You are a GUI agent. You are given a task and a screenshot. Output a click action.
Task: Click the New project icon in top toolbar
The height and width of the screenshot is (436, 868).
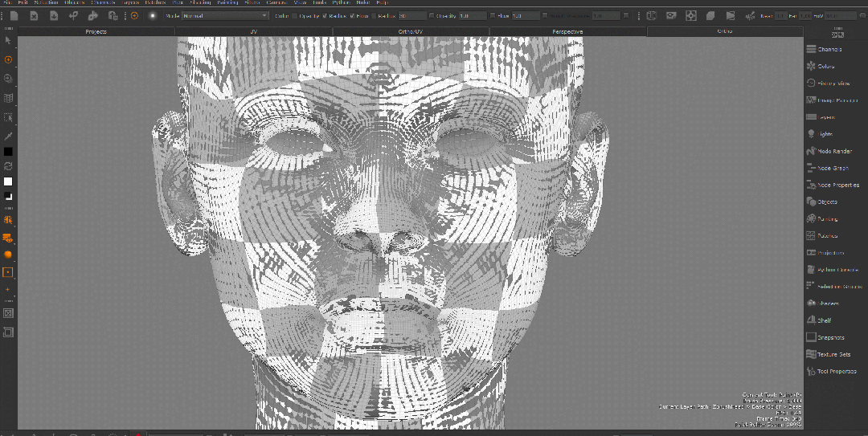tap(14, 16)
